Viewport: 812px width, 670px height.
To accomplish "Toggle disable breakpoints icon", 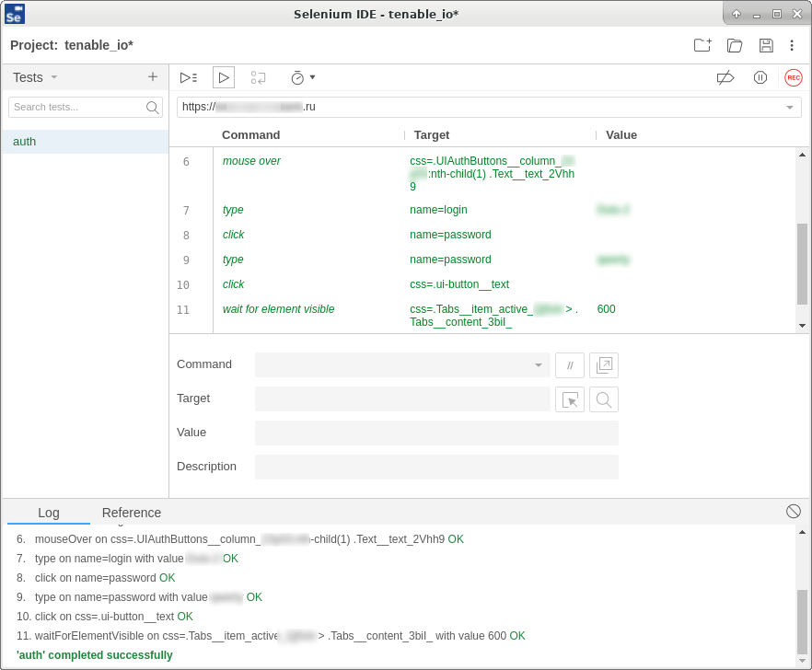I will pos(725,77).
